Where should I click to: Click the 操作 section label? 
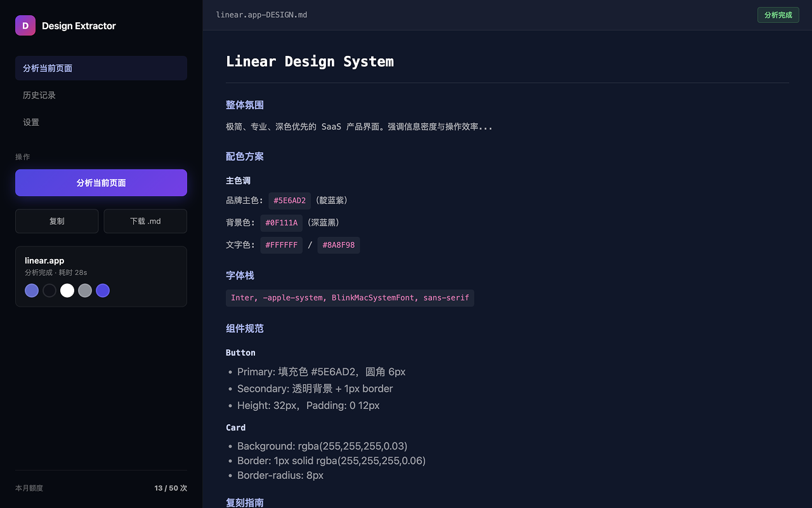coord(23,157)
